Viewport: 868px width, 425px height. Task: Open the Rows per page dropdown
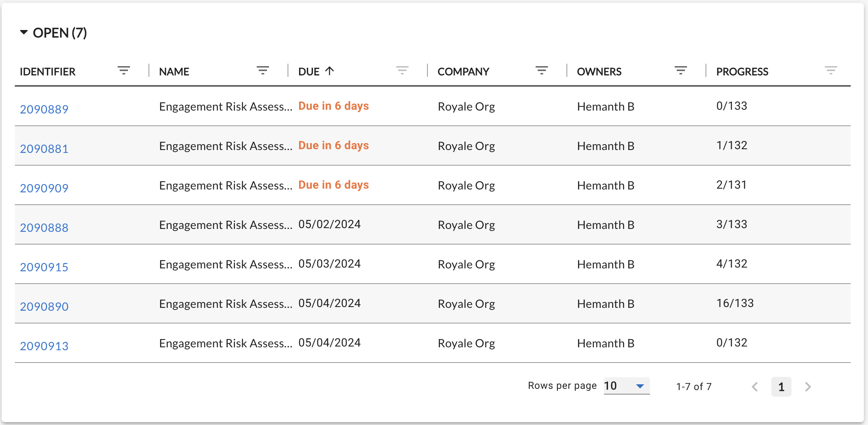point(627,386)
